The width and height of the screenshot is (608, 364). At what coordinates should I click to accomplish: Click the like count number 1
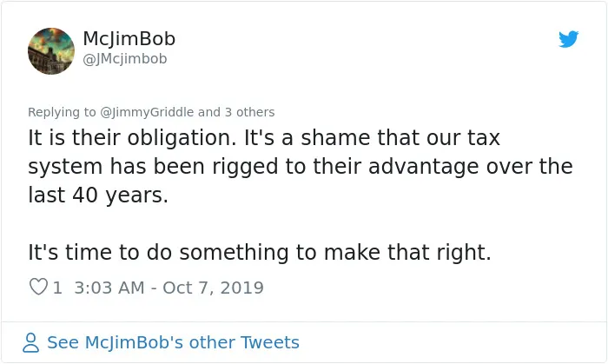tap(57, 288)
